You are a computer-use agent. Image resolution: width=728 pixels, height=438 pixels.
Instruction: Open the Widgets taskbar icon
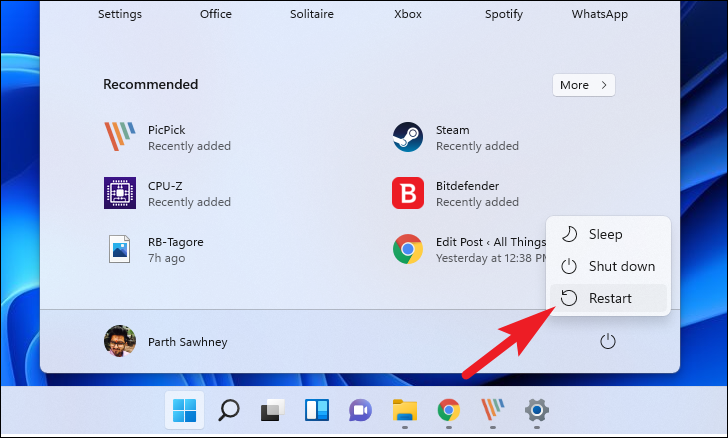pos(317,410)
